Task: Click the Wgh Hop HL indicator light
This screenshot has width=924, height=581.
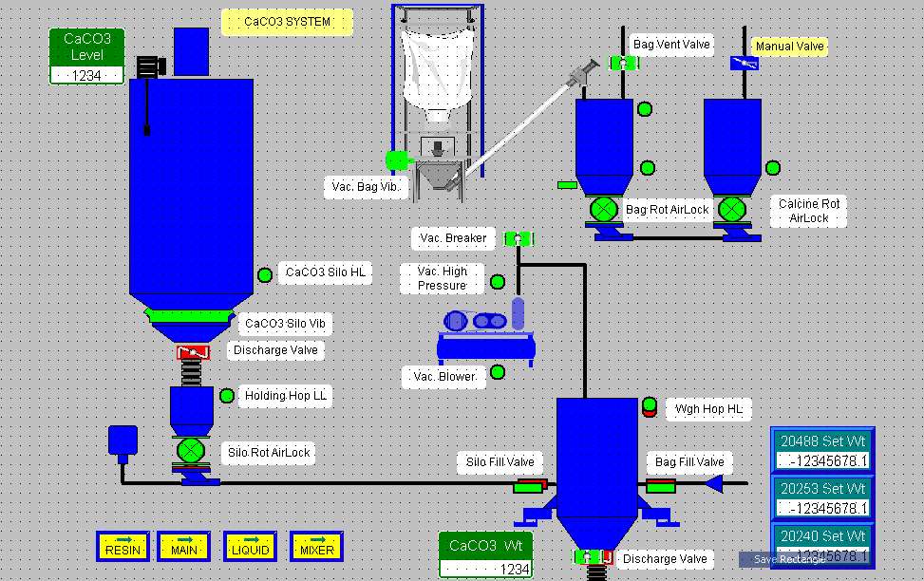Action: pos(650,406)
